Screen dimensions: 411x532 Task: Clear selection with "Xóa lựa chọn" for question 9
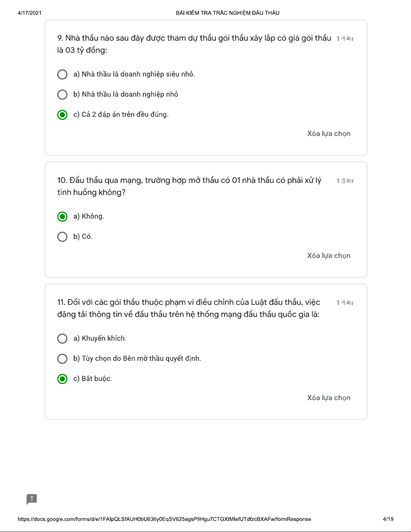click(328, 134)
